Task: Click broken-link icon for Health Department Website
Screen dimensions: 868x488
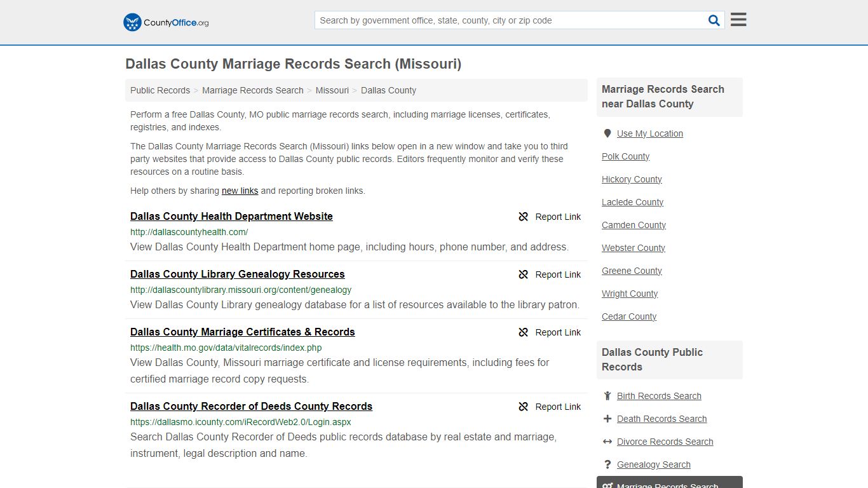Action: click(524, 217)
